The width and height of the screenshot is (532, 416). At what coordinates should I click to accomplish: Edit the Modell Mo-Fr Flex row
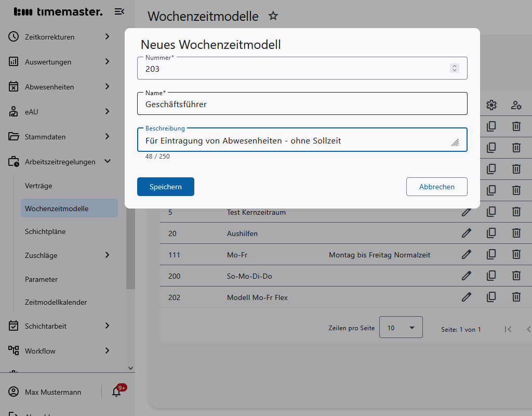coord(467,297)
